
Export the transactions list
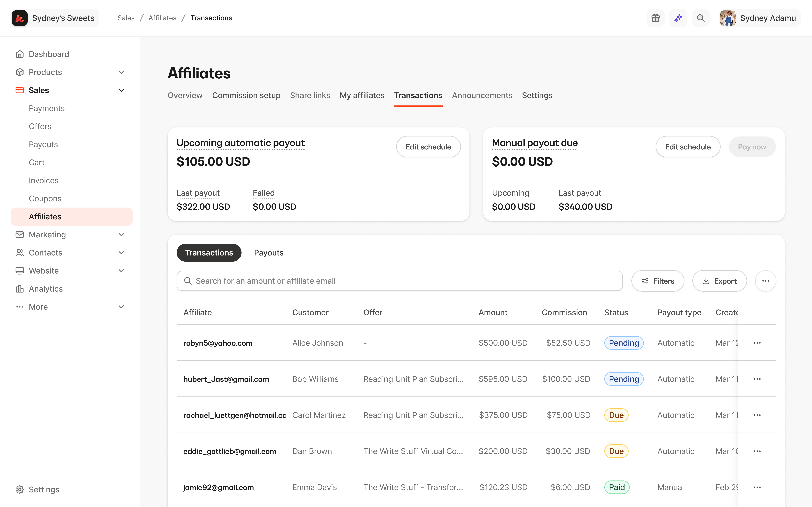coord(719,281)
